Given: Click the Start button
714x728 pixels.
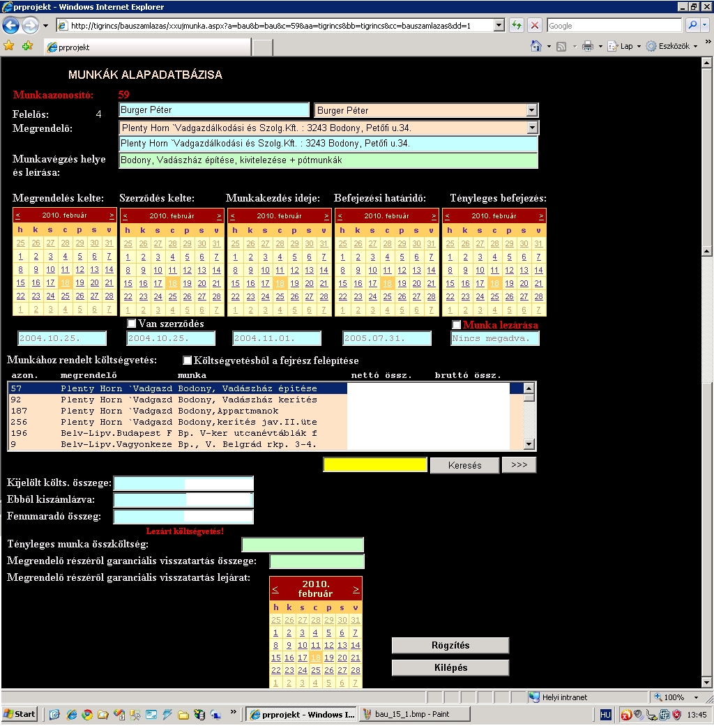Looking at the screenshot, I should (x=20, y=714).
